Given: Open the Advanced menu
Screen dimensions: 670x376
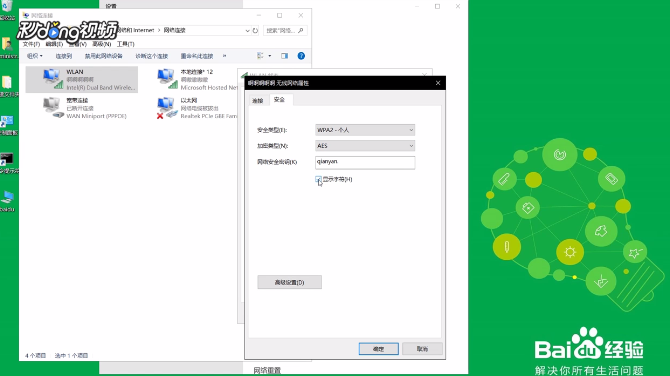Looking at the screenshot, I should point(102,44).
